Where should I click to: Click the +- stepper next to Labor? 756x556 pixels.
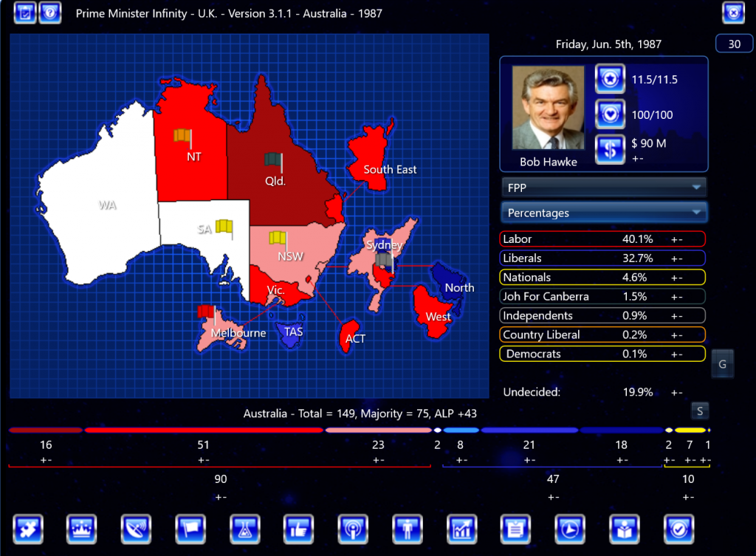point(677,238)
